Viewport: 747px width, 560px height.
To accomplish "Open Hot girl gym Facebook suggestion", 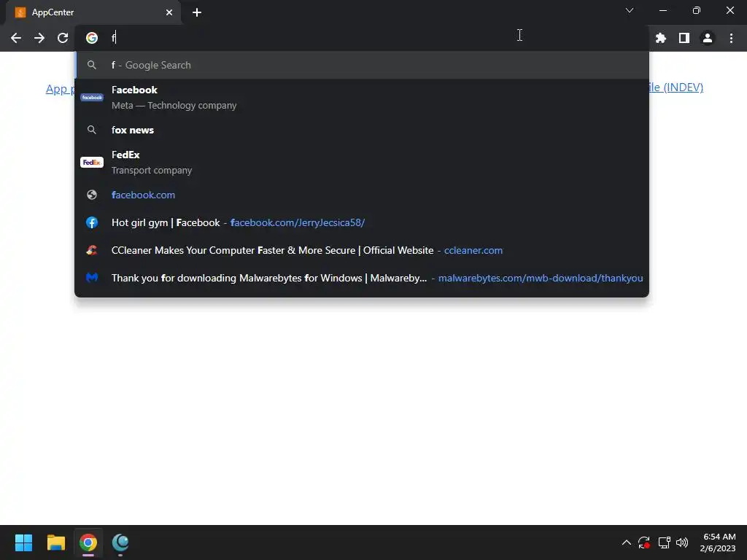I will coord(362,222).
